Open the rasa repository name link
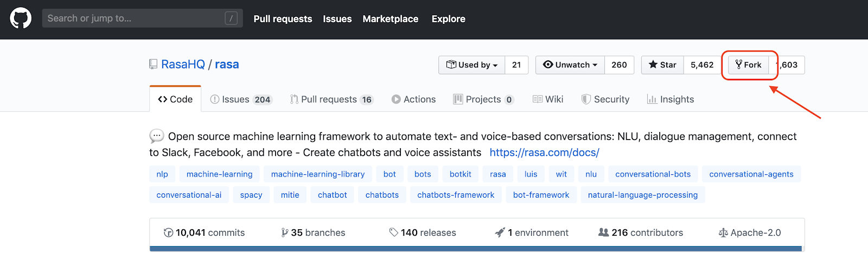The image size is (868, 258). [x=227, y=65]
